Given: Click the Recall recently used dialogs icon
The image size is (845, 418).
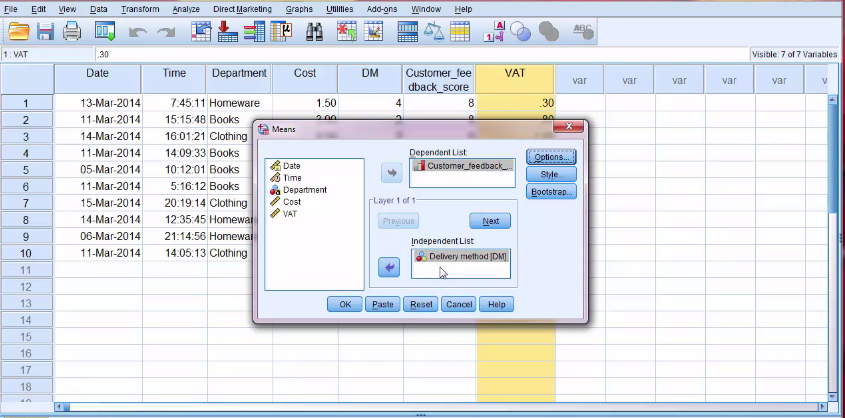Looking at the screenshot, I should click(x=104, y=32).
